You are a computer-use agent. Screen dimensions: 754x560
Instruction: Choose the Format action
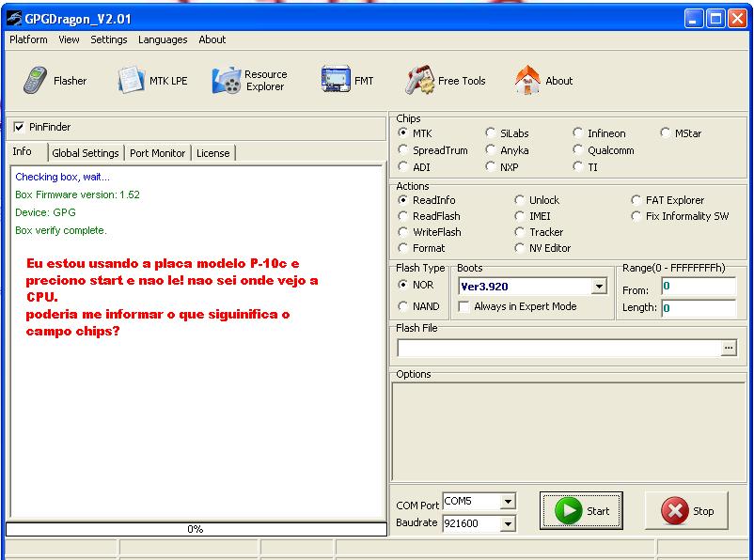(x=403, y=248)
